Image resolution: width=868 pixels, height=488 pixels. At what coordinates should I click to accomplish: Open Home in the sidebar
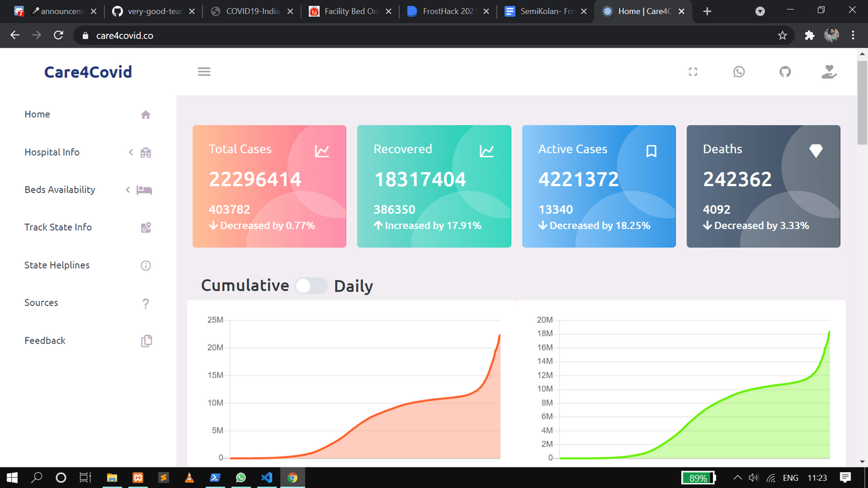point(37,114)
